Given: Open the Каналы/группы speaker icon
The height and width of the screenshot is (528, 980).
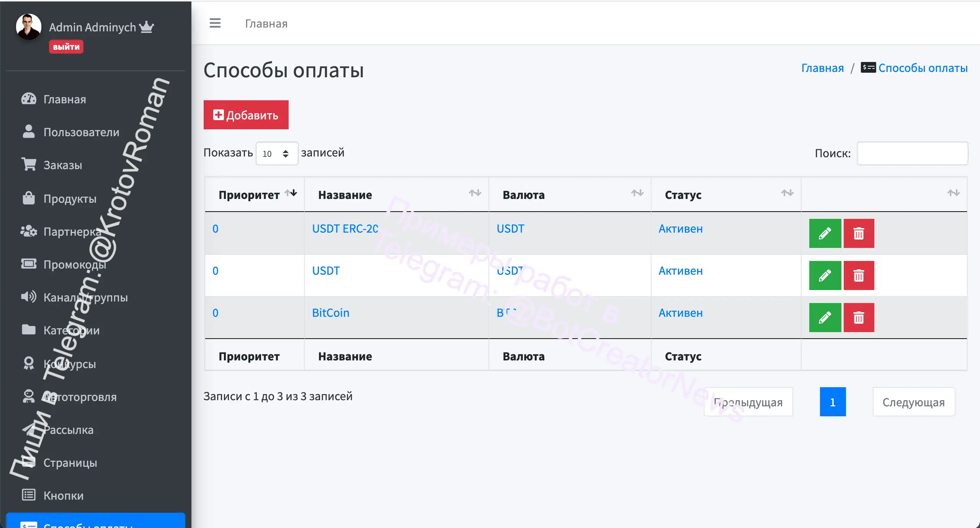Looking at the screenshot, I should (x=29, y=297).
